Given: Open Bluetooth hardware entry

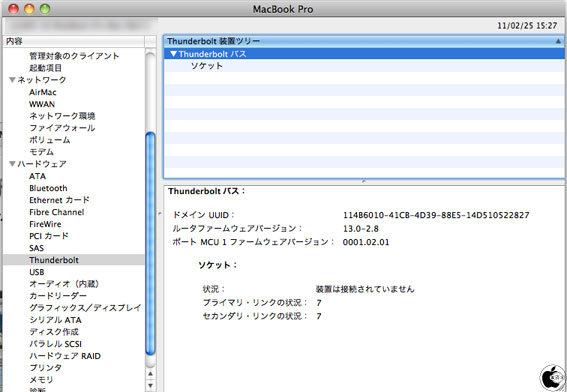Looking at the screenshot, I should tap(48, 188).
